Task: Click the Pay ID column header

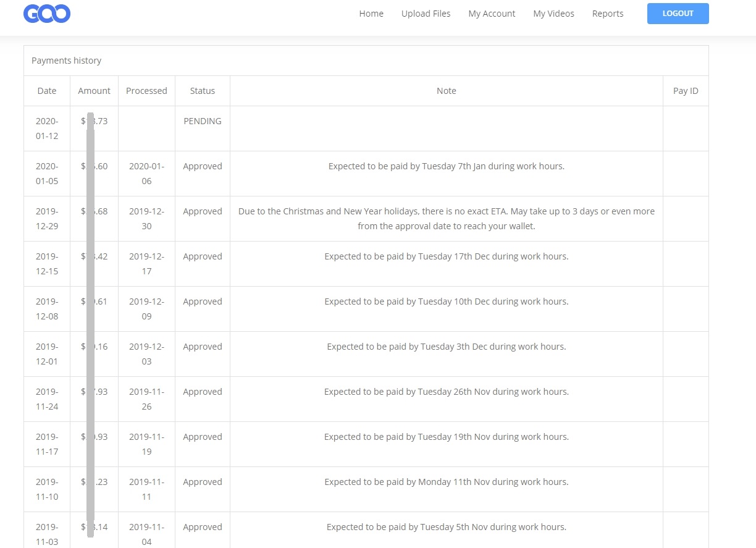Action: pyautogui.click(x=686, y=91)
